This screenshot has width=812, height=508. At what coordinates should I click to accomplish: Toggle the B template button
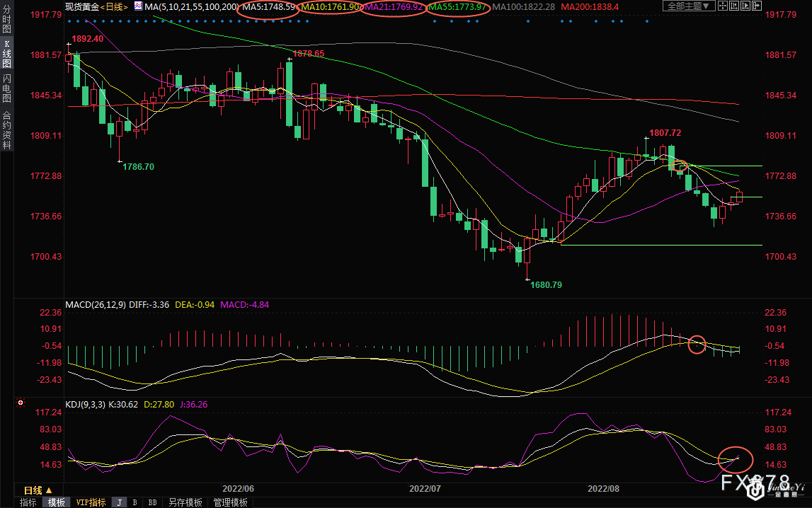[x=135, y=502]
